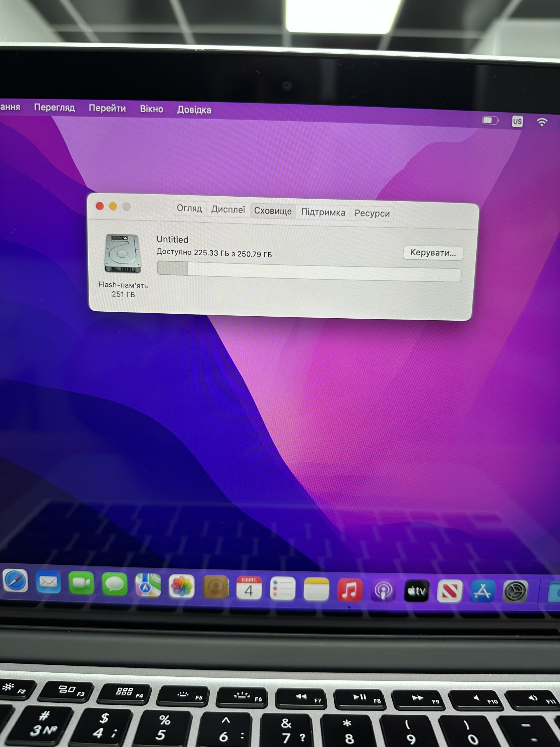Open the Довідка menu
560x747 pixels.
pyautogui.click(x=194, y=110)
